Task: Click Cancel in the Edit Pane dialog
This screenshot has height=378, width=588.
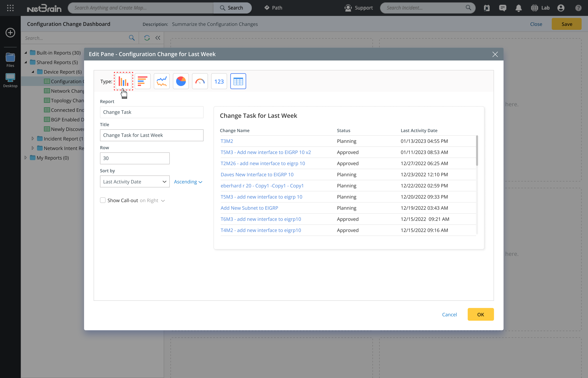Action: point(449,314)
